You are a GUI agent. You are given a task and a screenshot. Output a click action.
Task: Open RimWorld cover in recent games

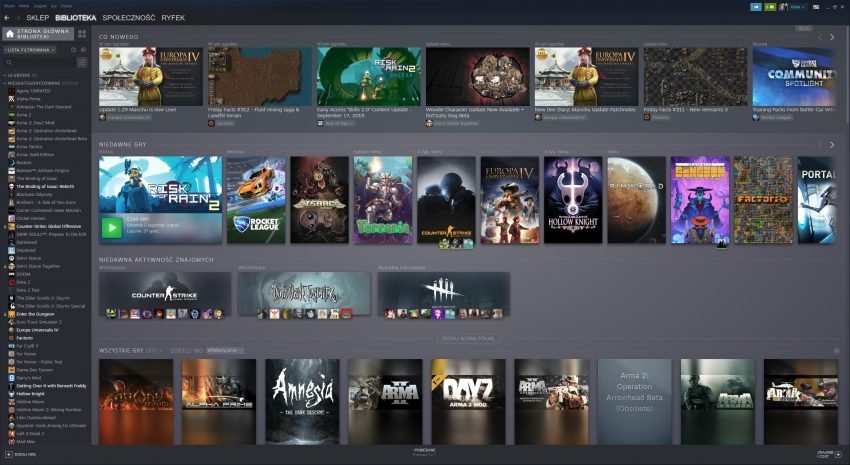636,200
